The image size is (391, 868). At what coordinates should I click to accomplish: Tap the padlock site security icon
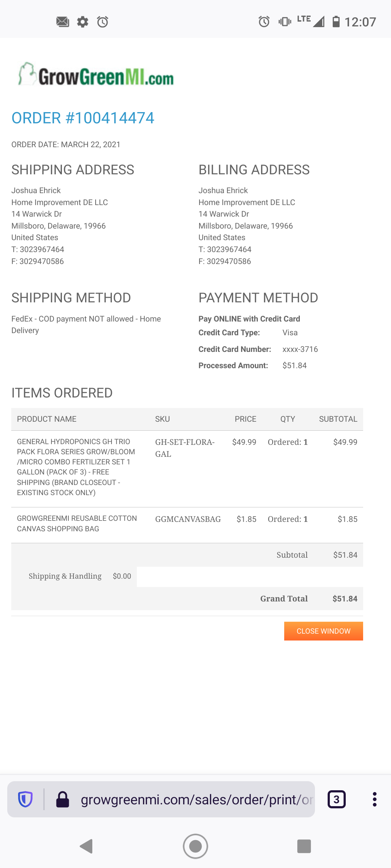click(x=62, y=799)
